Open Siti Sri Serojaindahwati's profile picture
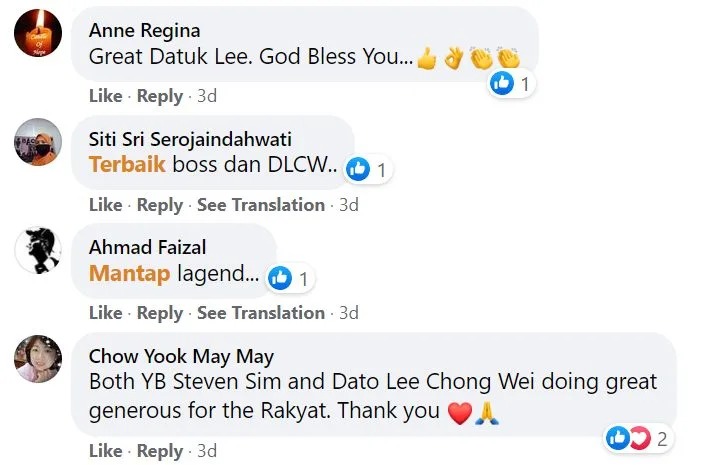 38,142
